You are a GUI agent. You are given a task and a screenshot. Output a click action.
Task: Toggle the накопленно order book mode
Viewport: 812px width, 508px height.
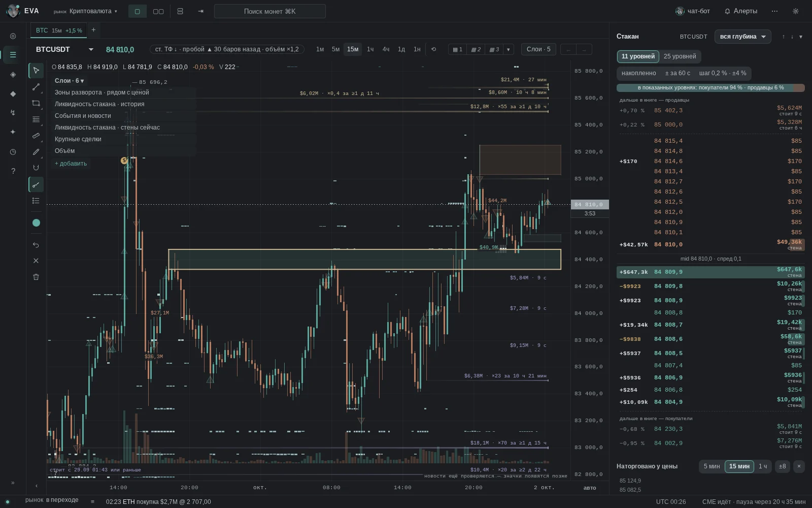click(638, 73)
